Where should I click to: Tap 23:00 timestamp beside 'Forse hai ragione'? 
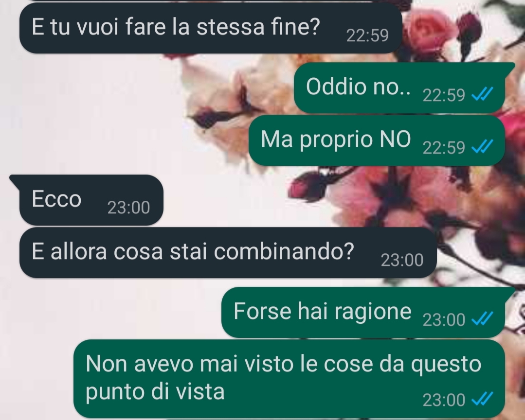(x=444, y=320)
